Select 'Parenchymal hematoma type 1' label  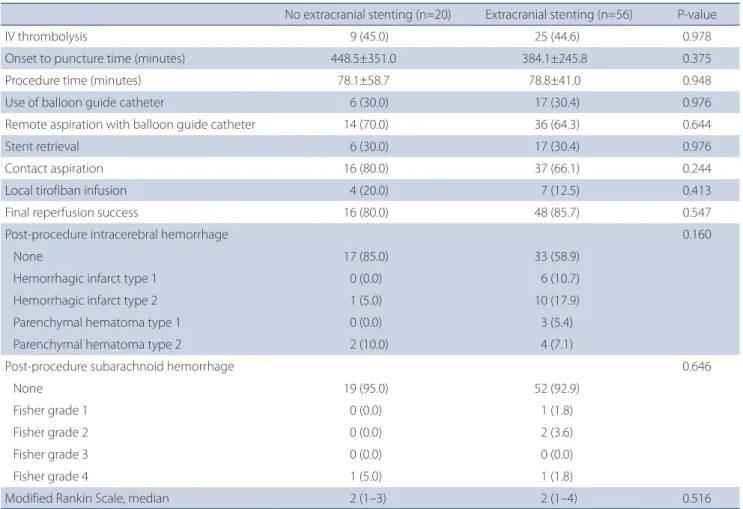tap(97, 323)
